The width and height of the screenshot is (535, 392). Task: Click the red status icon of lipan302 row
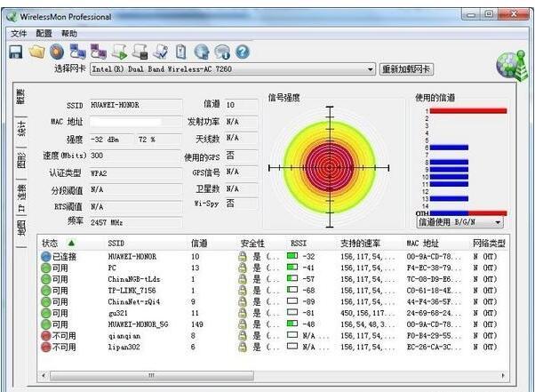tap(45, 347)
